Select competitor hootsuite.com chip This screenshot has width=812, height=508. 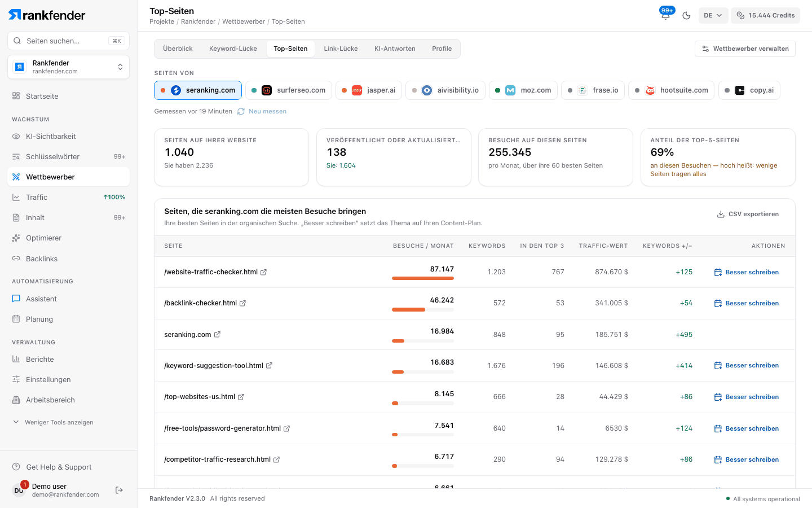click(x=672, y=90)
